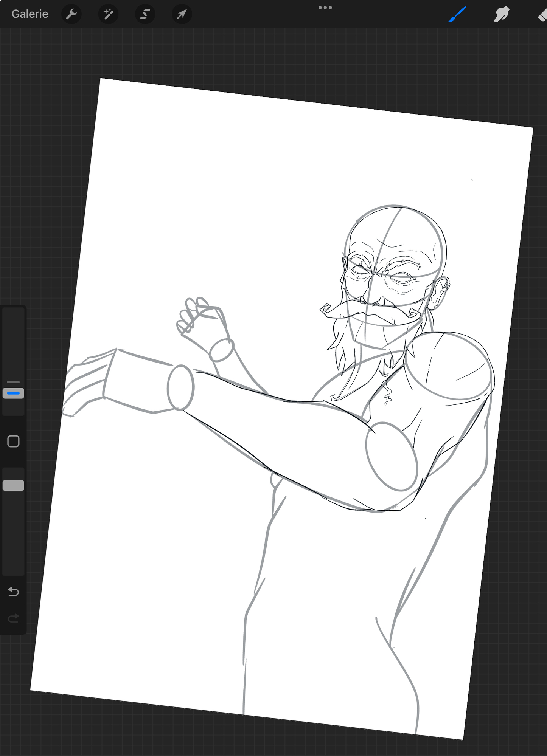The width and height of the screenshot is (547, 756).
Task: Tap the character's bald head on canvas
Action: pos(395,231)
